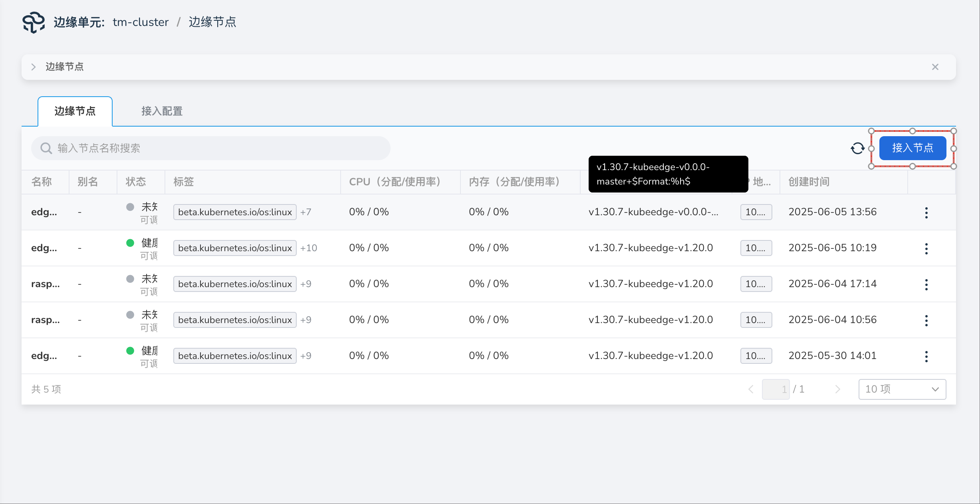Select the 边缘节点 tab
Viewport: 980px width, 504px height.
(75, 111)
